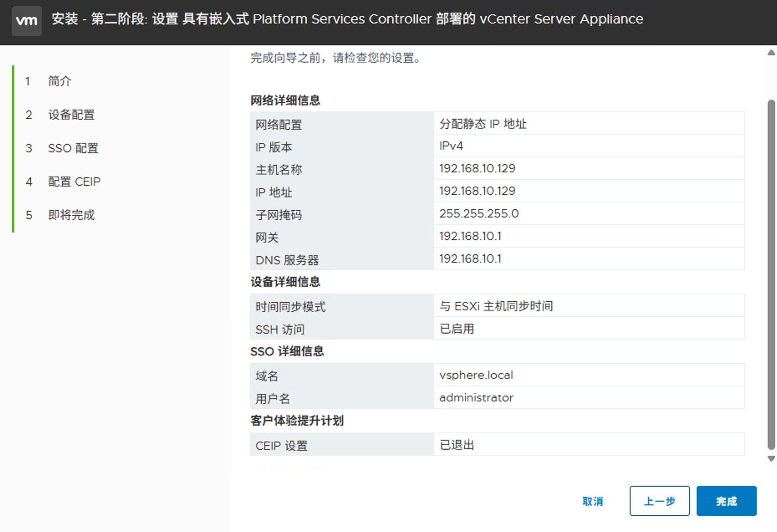Click the 取消 link
Viewport: 777px width, 532px height.
click(x=593, y=501)
